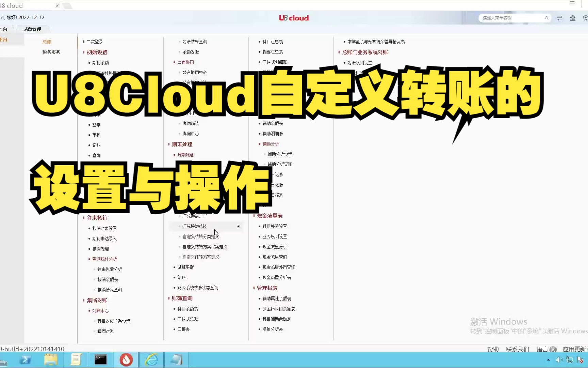
Task: Click the magnifier icon in the menu search box
Action: 546,18
